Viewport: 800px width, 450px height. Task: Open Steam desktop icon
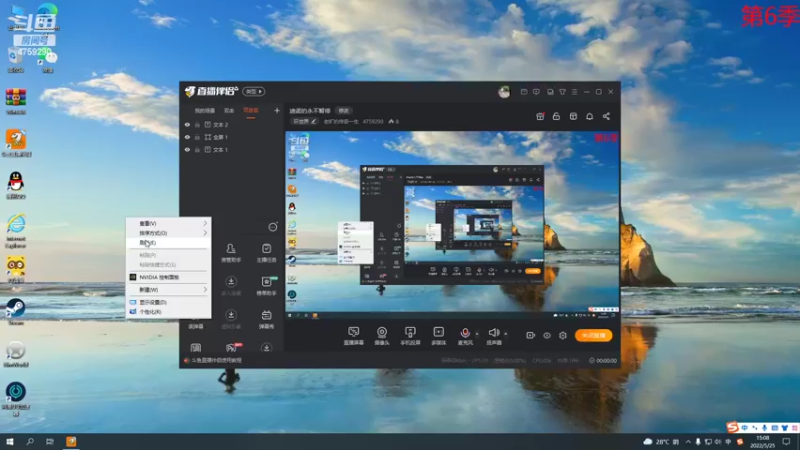coord(16,311)
